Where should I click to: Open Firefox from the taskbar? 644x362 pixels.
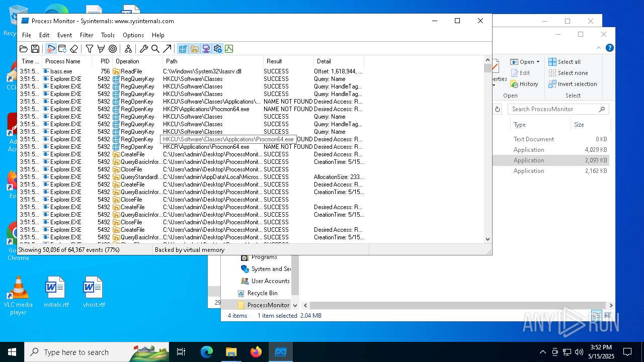click(256, 352)
